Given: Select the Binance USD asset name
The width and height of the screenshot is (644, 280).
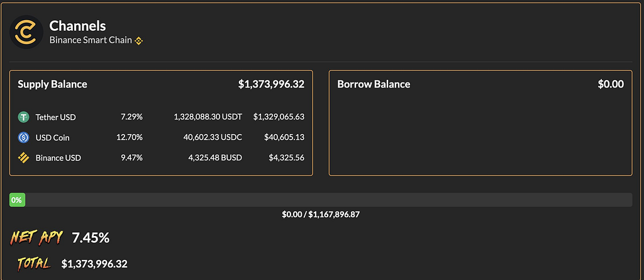Looking at the screenshot, I should tap(58, 157).
